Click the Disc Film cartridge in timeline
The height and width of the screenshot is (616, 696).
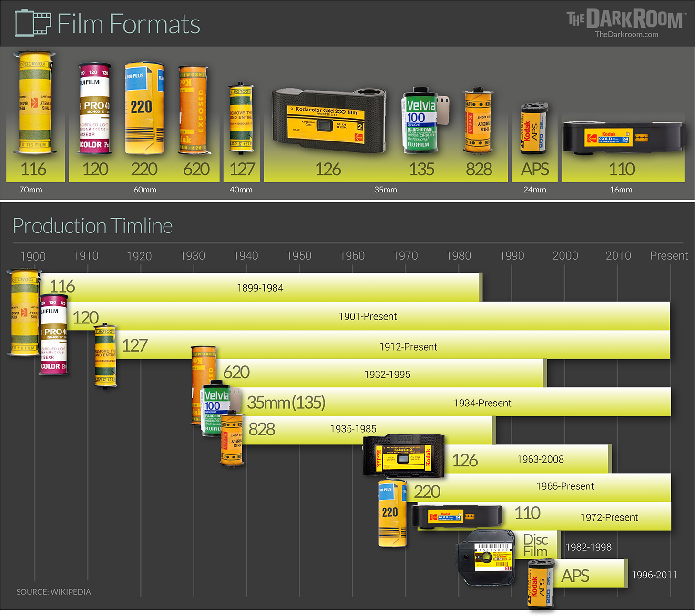[x=486, y=557]
